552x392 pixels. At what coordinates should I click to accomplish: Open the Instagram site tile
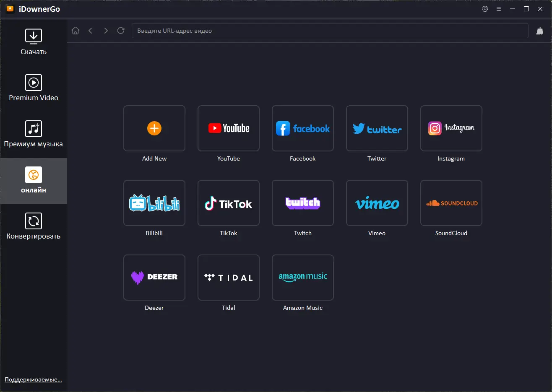click(451, 128)
